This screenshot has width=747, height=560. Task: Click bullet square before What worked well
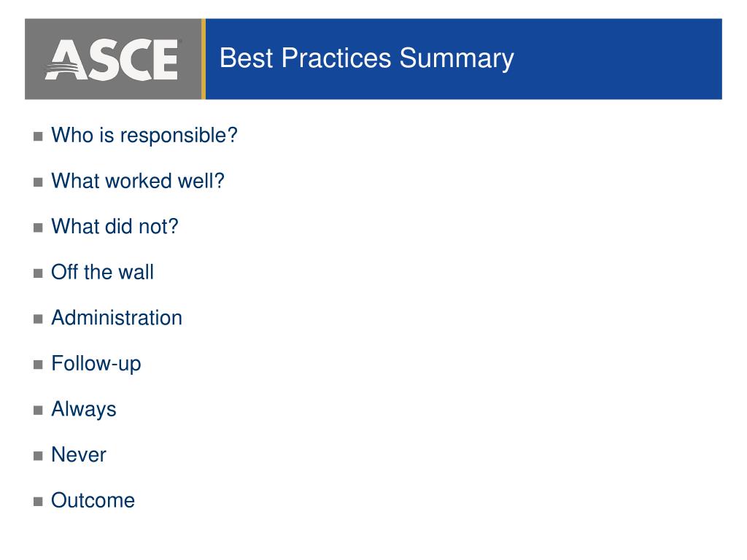coord(38,182)
